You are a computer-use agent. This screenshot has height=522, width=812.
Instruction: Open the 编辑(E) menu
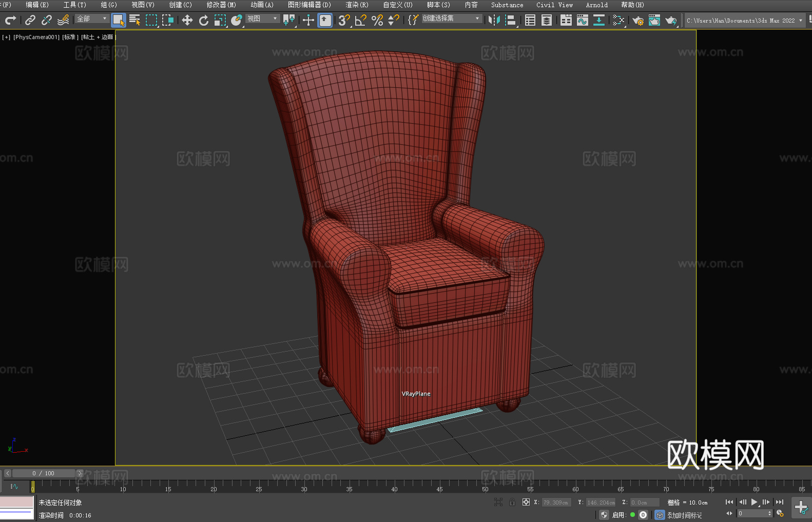click(37, 5)
